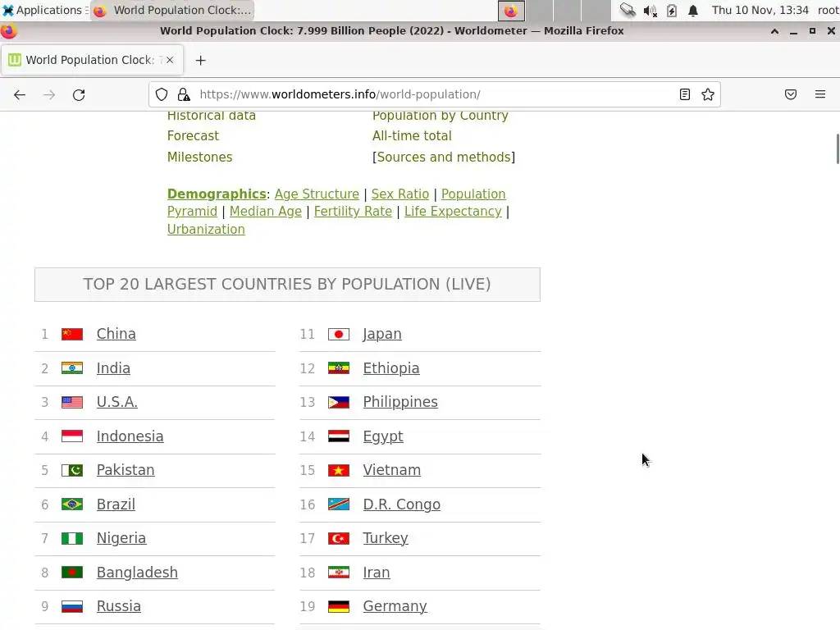This screenshot has width=840, height=630.
Task: Open the Demographics link
Action: [x=217, y=194]
